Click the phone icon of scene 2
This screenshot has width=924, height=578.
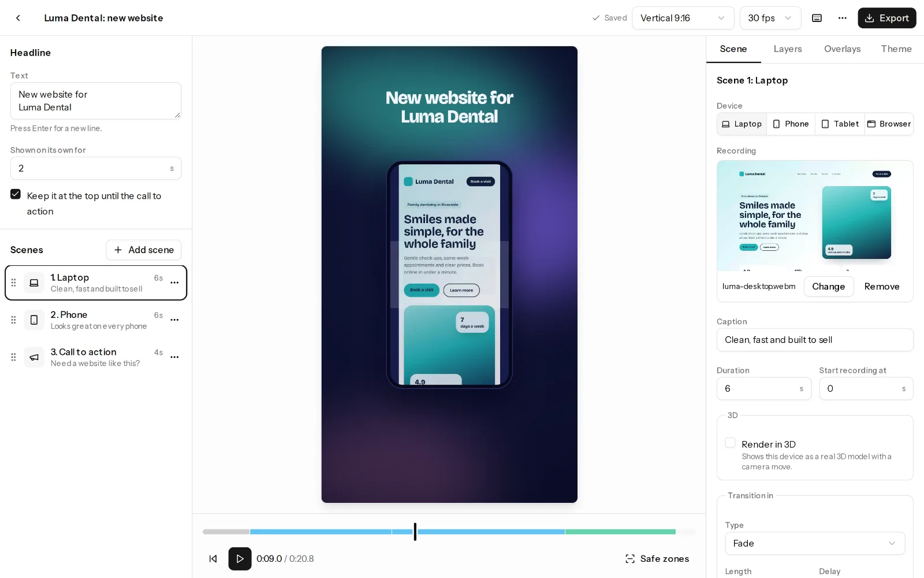tap(34, 320)
